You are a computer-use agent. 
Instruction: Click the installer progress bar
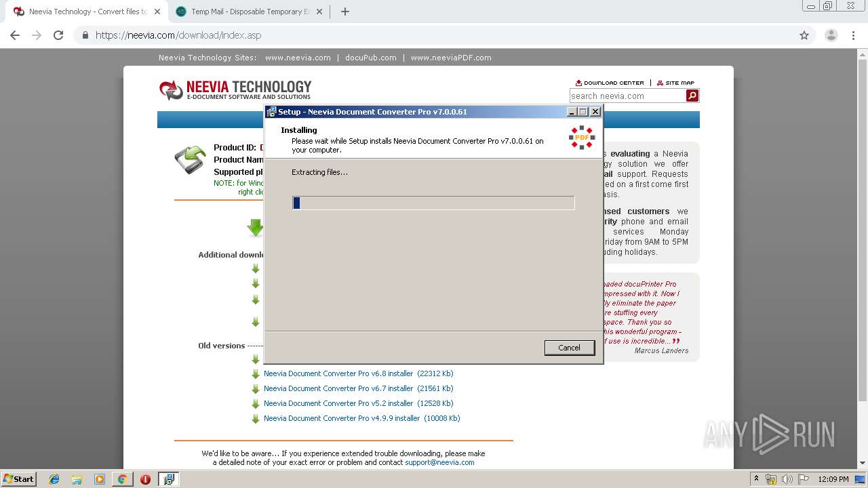(x=433, y=203)
